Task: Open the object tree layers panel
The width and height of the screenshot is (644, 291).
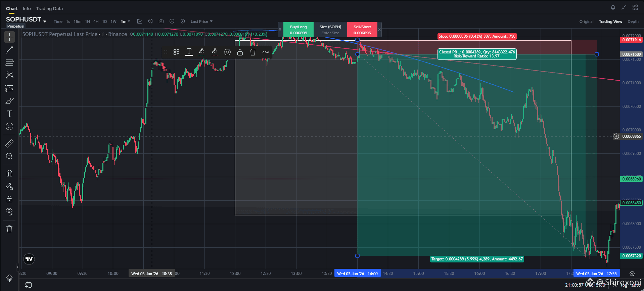Action: (9, 278)
